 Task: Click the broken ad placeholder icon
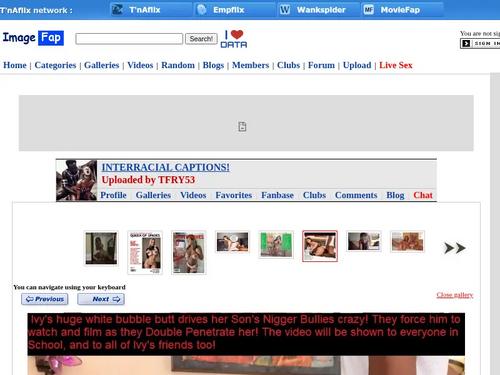point(242,126)
